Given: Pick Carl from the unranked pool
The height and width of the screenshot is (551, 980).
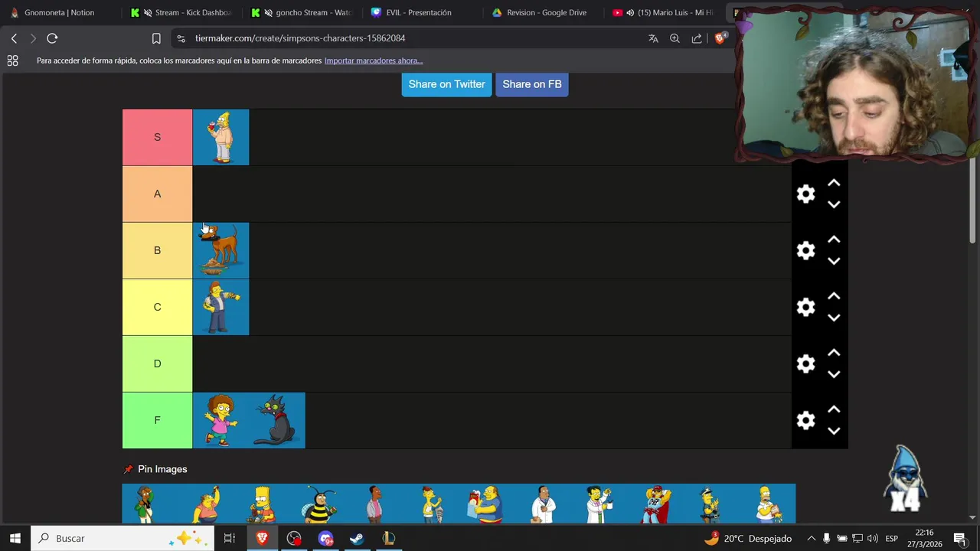Looking at the screenshot, I should click(374, 504).
